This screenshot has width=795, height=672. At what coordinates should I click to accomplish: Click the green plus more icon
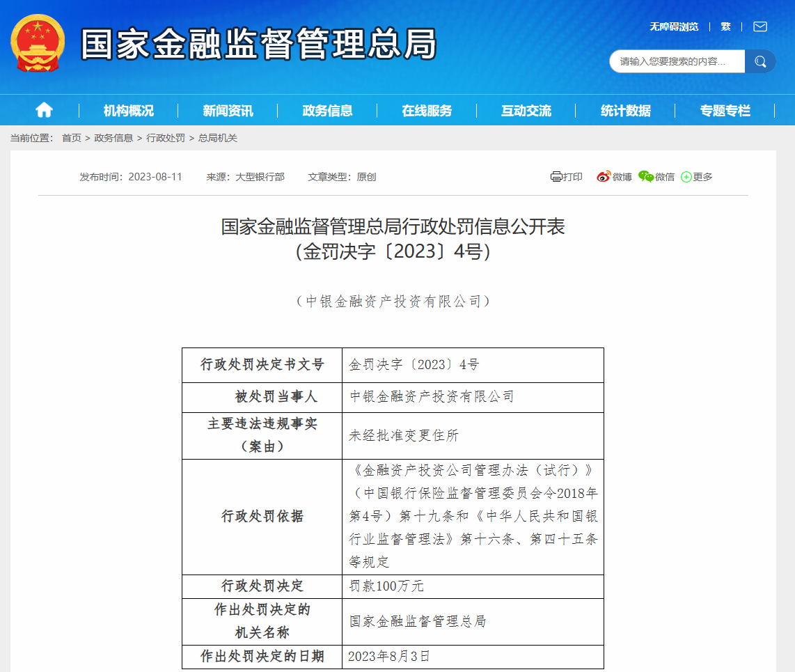pos(686,176)
